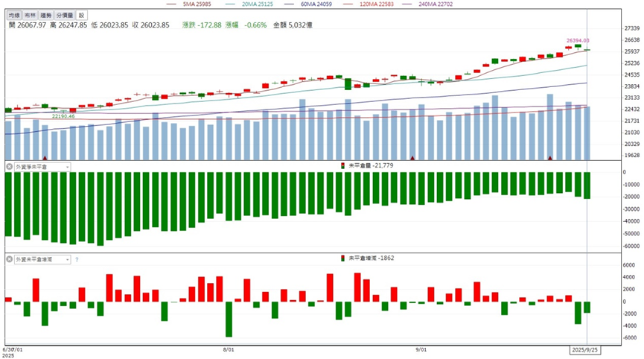Click the -60000 open interest axis label
This screenshot has width=644, height=359.
[631, 246]
